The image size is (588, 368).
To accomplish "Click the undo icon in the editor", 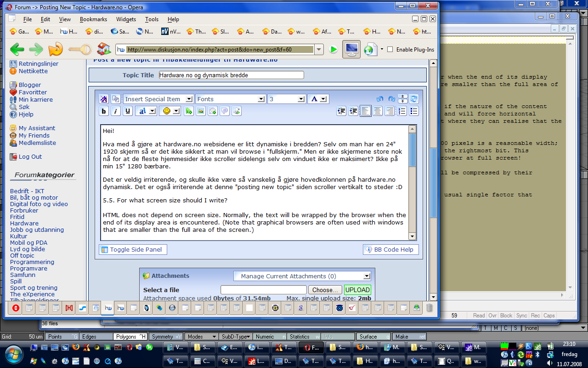I will [x=379, y=99].
